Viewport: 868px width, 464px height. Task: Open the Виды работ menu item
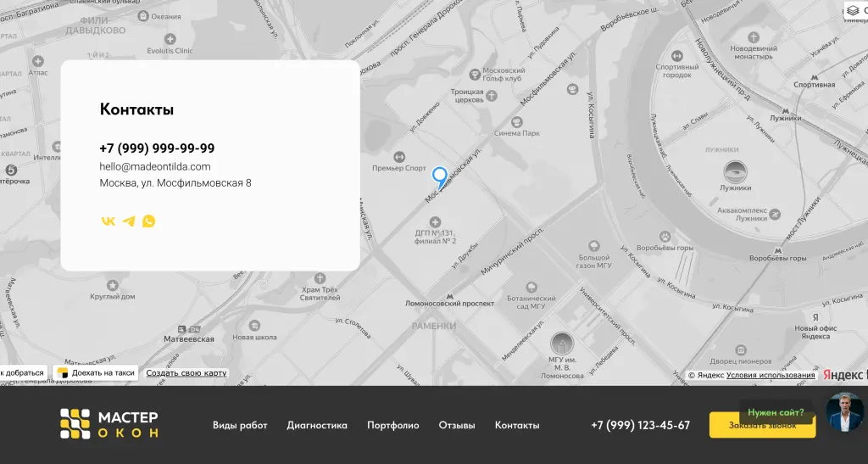[240, 425]
